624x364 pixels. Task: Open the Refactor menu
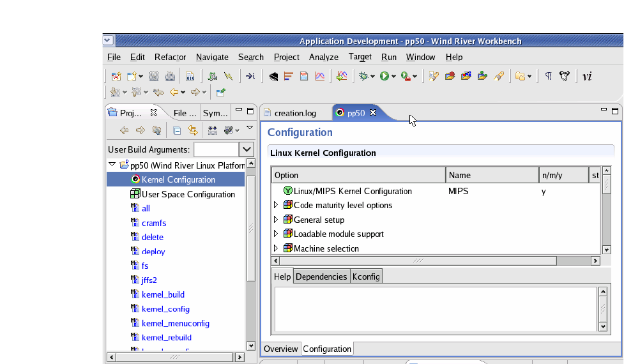coord(171,57)
